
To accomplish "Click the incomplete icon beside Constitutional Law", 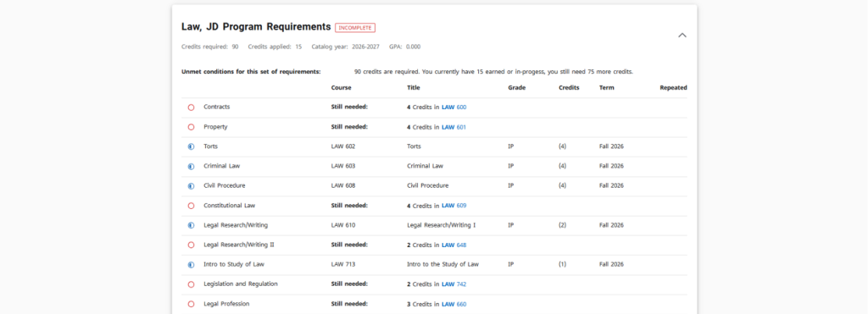I will pyautogui.click(x=191, y=206).
